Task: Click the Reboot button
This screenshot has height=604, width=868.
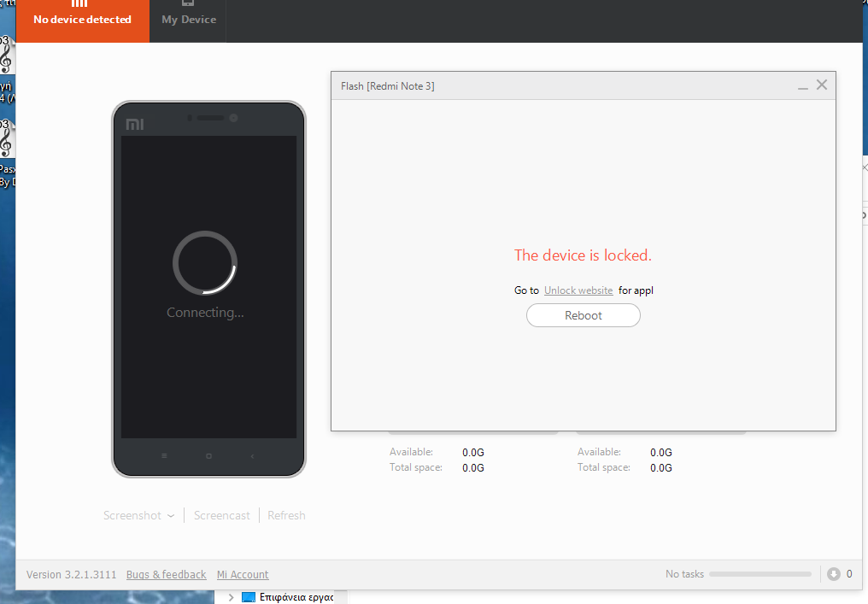Action: [583, 315]
